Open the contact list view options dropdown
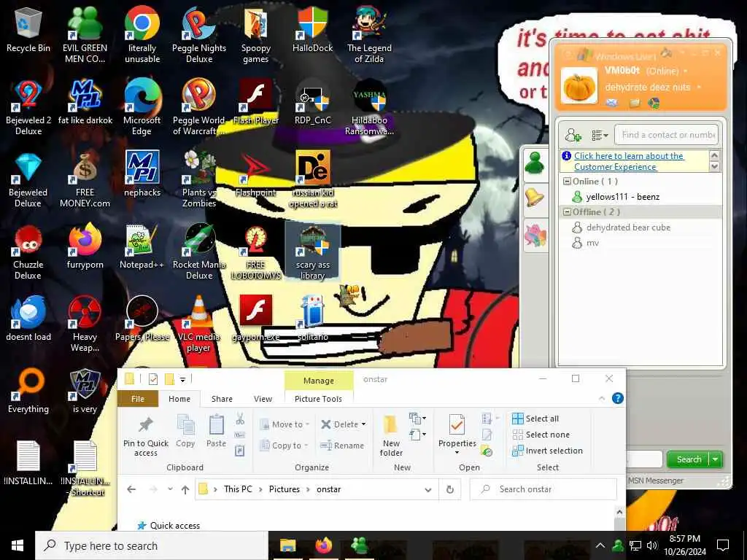The image size is (747, 560). click(x=600, y=135)
